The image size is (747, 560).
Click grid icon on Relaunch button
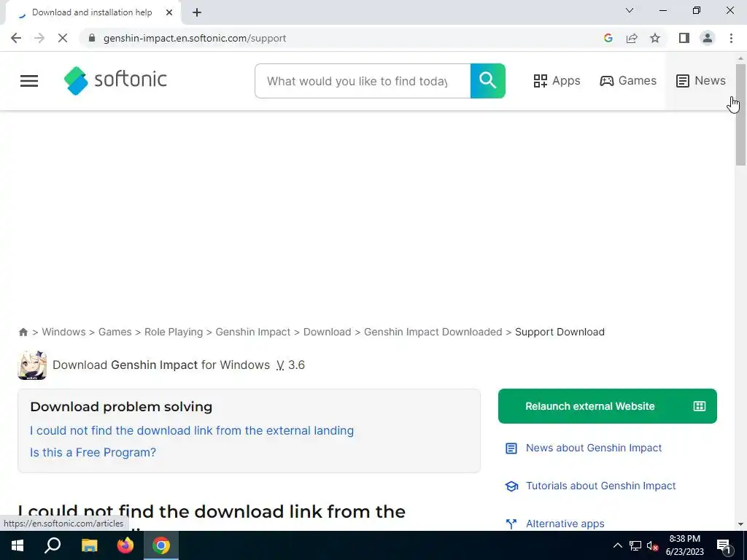point(699,406)
